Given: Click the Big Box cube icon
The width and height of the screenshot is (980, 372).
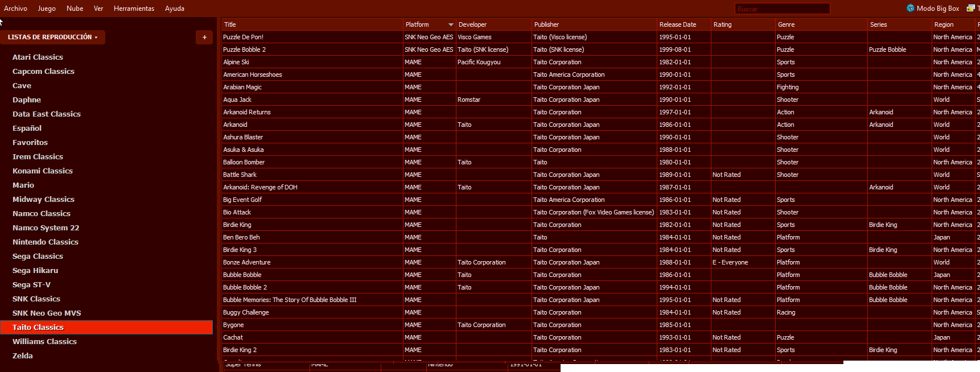Looking at the screenshot, I should 911,8.
